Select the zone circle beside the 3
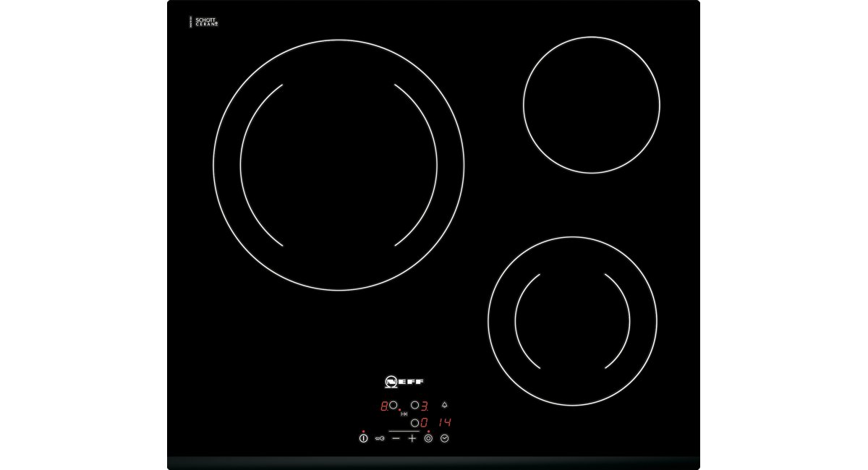 click(415, 406)
